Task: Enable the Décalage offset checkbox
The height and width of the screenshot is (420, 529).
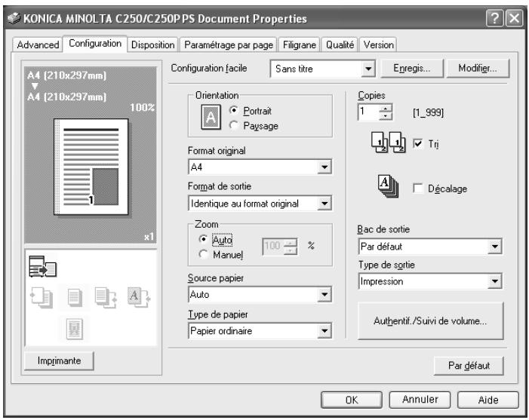Action: point(417,188)
